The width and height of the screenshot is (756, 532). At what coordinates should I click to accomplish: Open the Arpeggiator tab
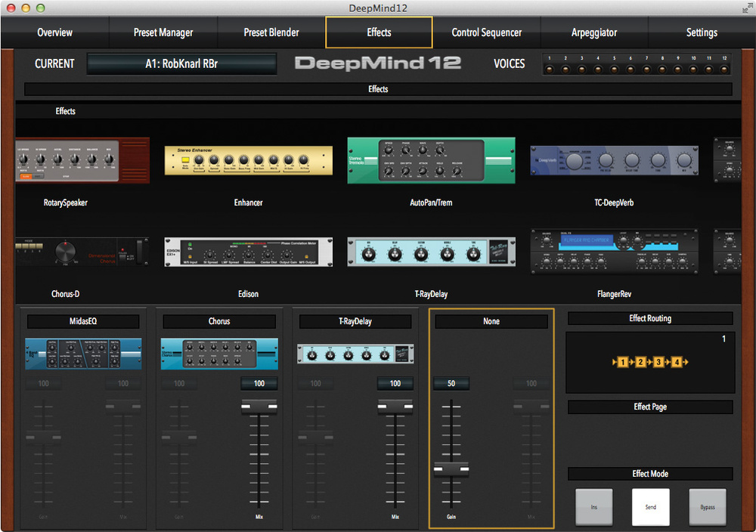point(594,32)
